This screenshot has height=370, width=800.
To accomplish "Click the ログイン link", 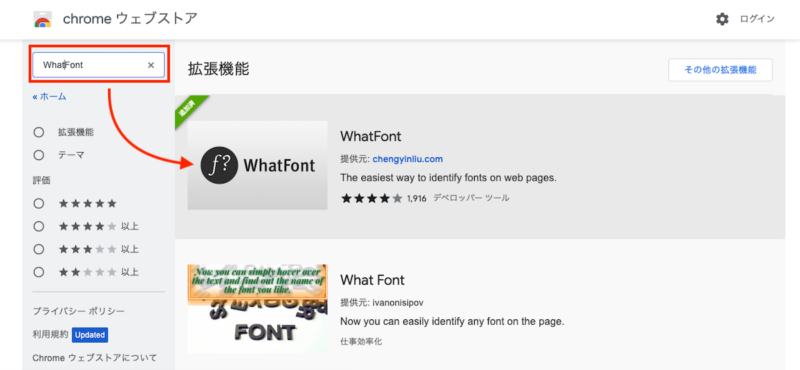I will (x=757, y=19).
